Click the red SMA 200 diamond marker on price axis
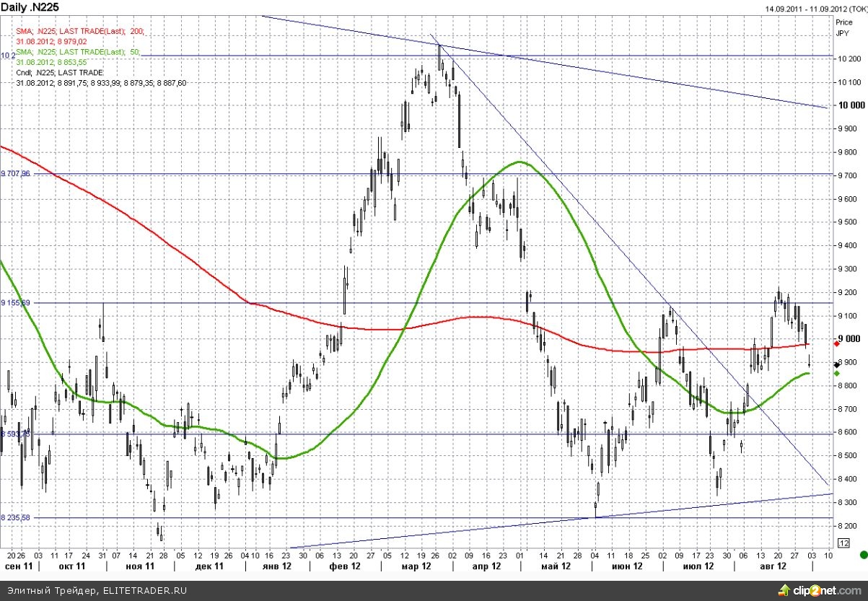Screen dimensions: 868x601 (x=836, y=343)
